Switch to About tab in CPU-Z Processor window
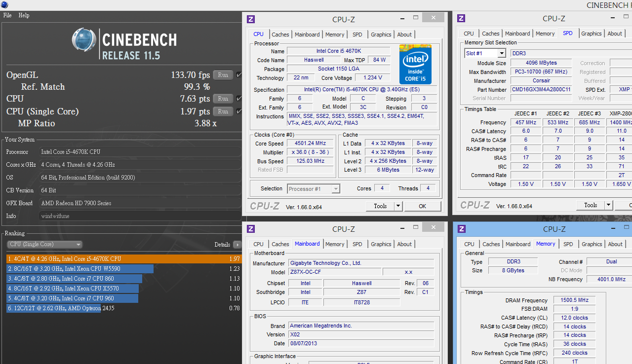Viewport: 632px width, 364px height. click(x=404, y=35)
